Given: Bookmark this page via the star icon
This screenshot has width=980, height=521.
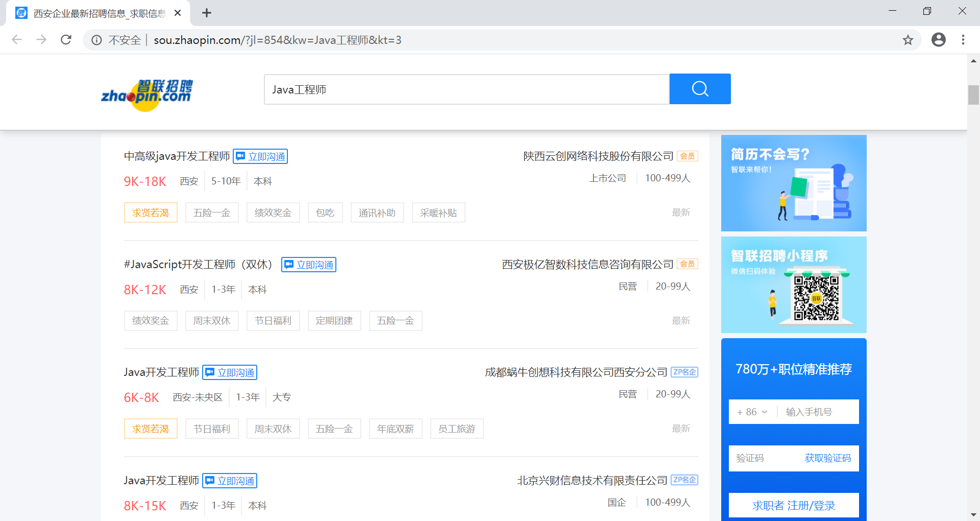Looking at the screenshot, I should point(908,40).
